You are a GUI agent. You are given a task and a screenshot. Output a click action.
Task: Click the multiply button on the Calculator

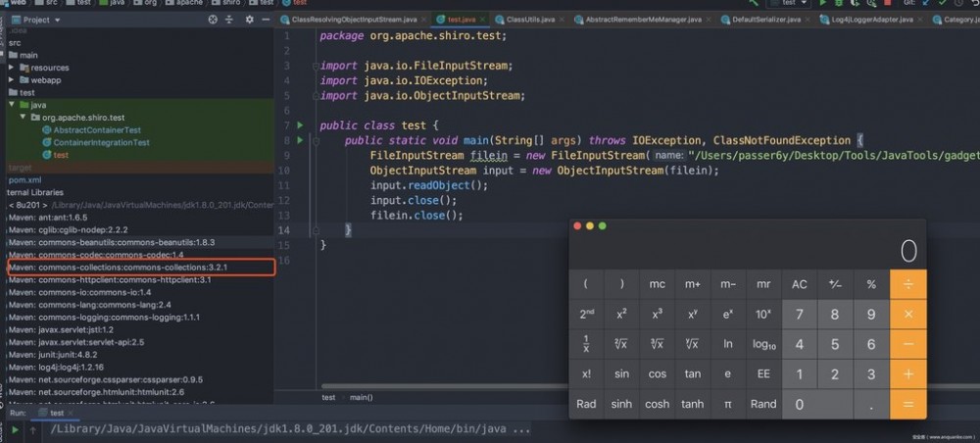click(908, 315)
